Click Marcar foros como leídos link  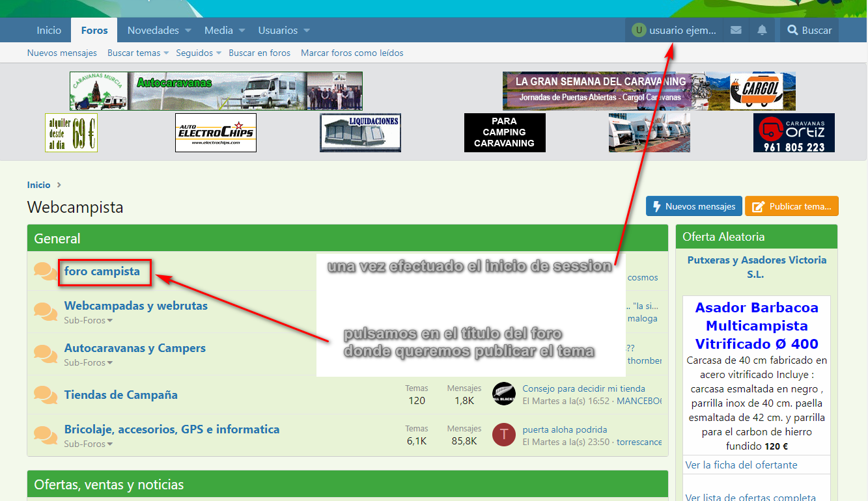point(352,53)
